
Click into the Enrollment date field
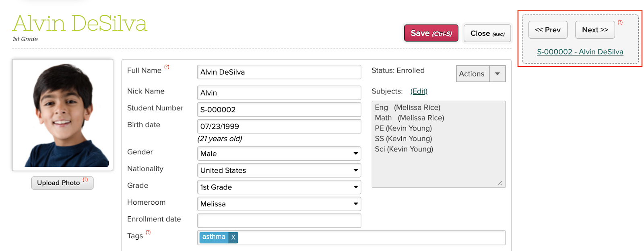(279, 220)
